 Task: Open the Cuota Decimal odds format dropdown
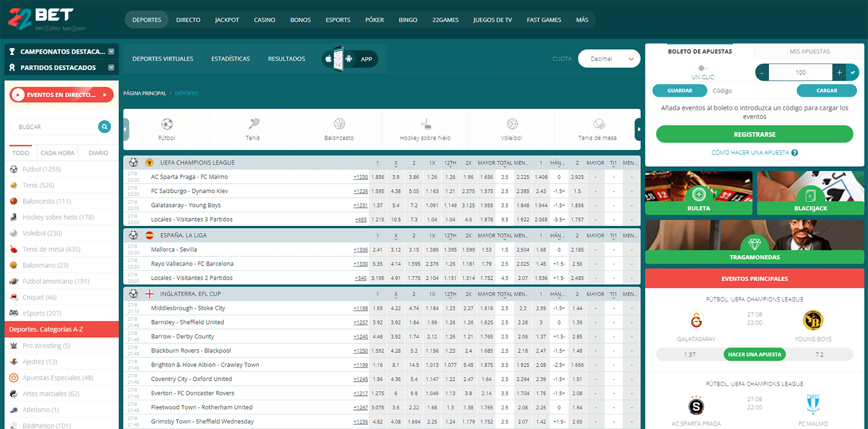coord(609,59)
